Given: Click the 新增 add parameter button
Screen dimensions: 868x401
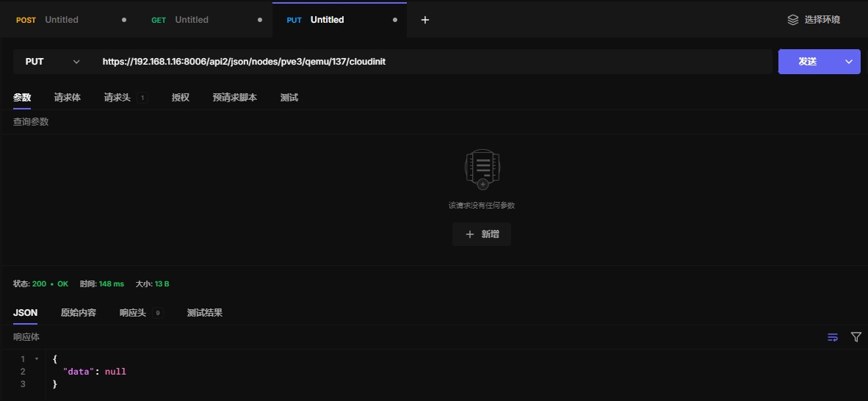Looking at the screenshot, I should pos(482,234).
